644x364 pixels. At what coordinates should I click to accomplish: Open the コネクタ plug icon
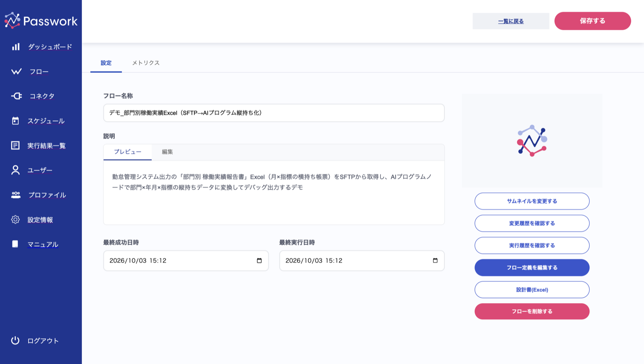(x=17, y=96)
